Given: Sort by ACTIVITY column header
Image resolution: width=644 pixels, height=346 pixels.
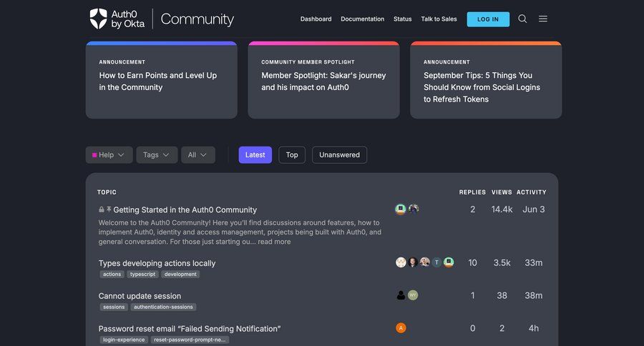Looking at the screenshot, I should (x=532, y=192).
